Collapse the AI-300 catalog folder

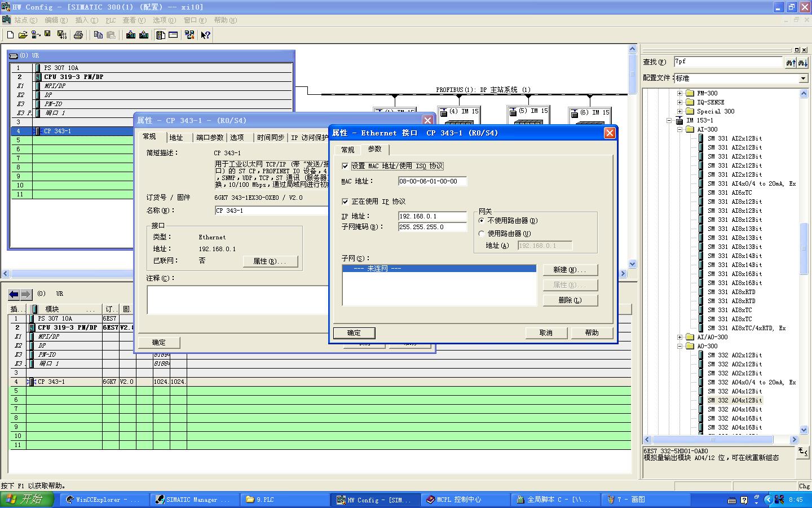(679, 130)
